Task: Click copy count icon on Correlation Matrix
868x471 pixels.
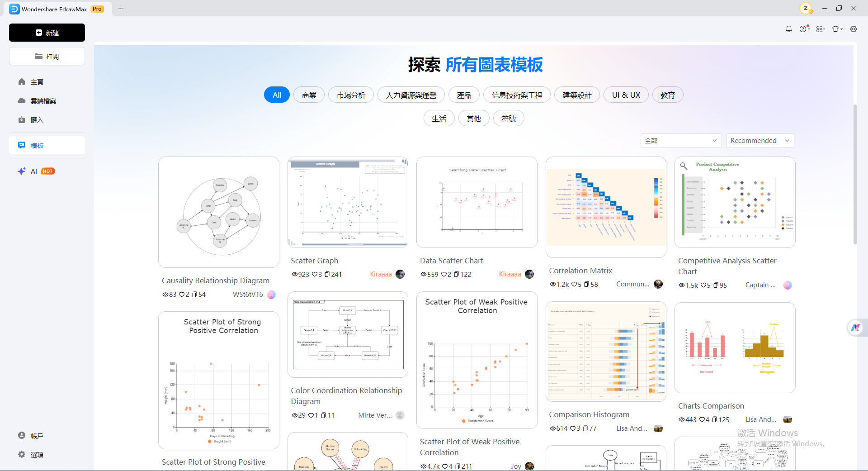Action: point(586,284)
